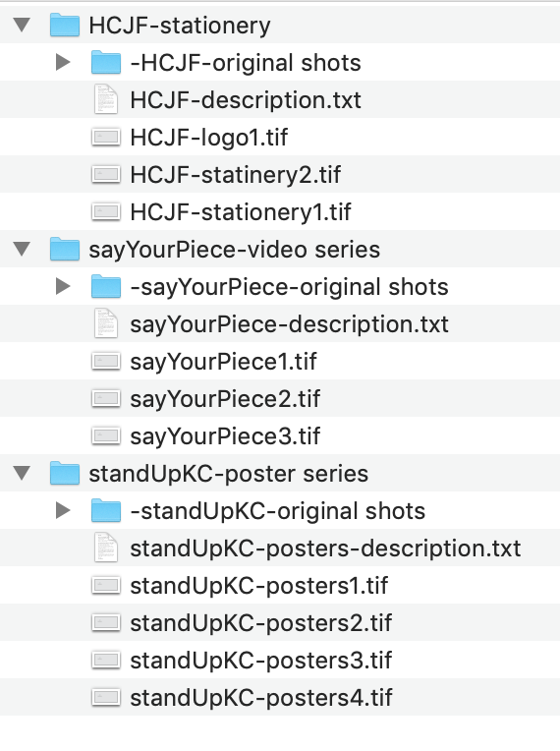The height and width of the screenshot is (751, 560).
Task: Click the standUpKC-posters4.tif image icon
Action: click(x=106, y=698)
